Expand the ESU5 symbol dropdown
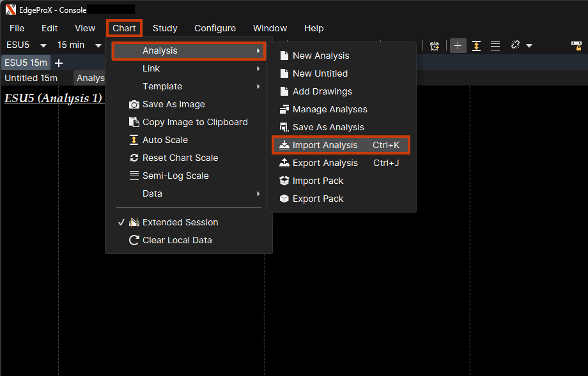Image resolution: width=588 pixels, height=376 pixels. (43, 46)
